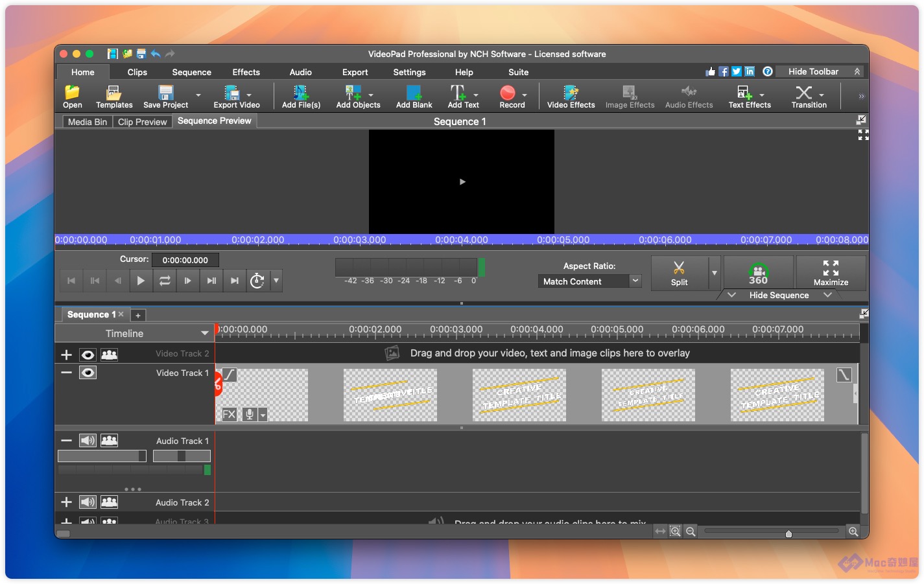Screen dimensions: 924x584
Task: Adjust Audio Track 1 volume slider
Action: [x=102, y=456]
